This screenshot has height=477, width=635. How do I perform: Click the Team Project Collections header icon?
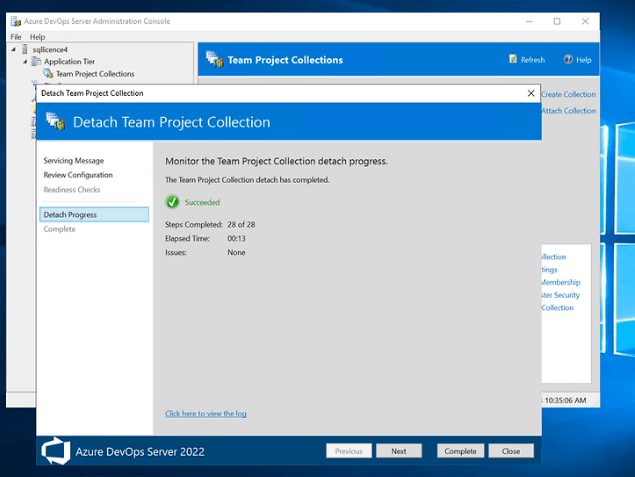215,59
